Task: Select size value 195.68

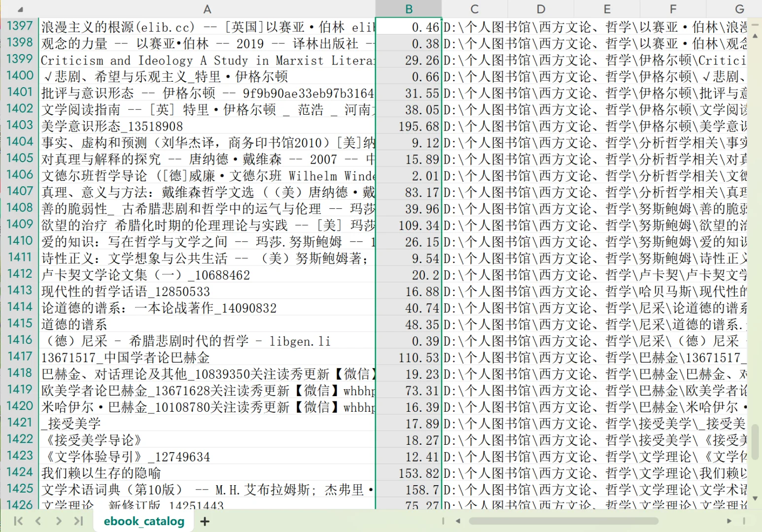Action: pos(409,126)
